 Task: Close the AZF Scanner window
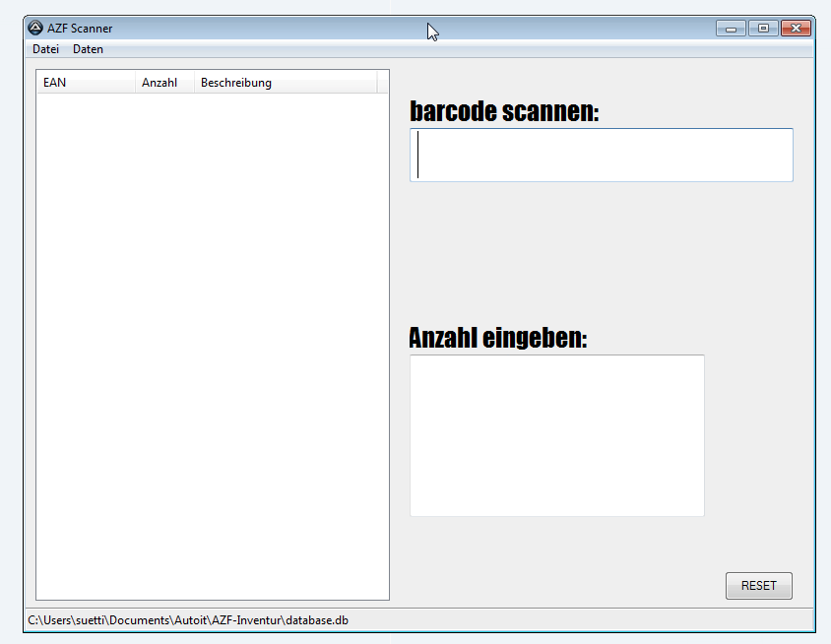click(x=795, y=29)
